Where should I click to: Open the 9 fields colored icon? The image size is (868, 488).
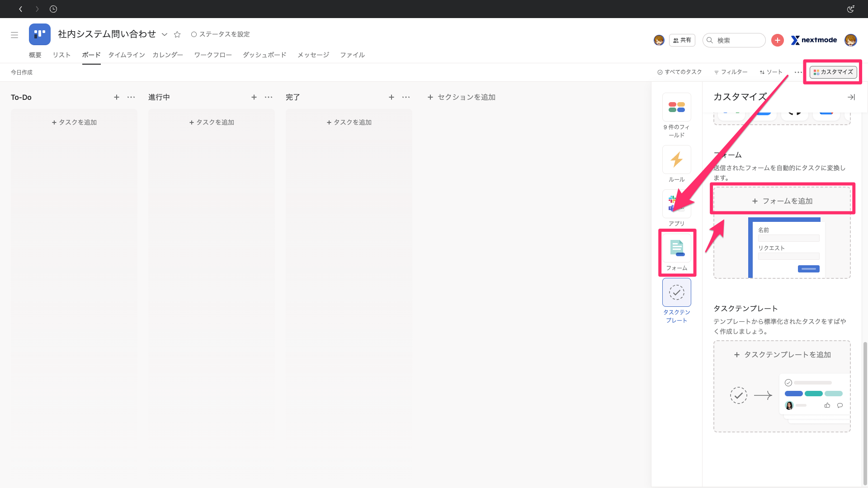676,107
